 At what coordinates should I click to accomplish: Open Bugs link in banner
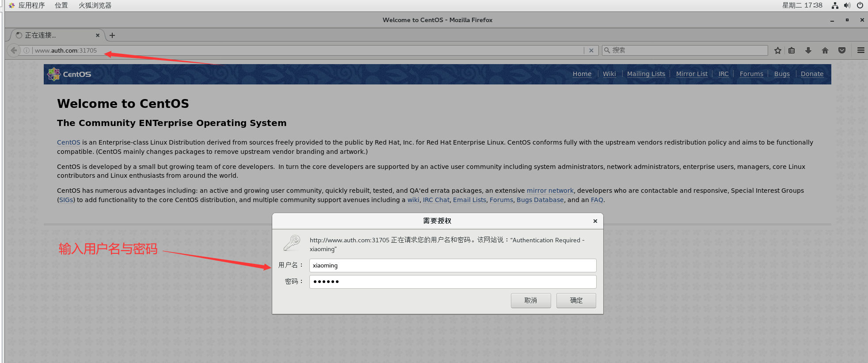pyautogui.click(x=782, y=74)
